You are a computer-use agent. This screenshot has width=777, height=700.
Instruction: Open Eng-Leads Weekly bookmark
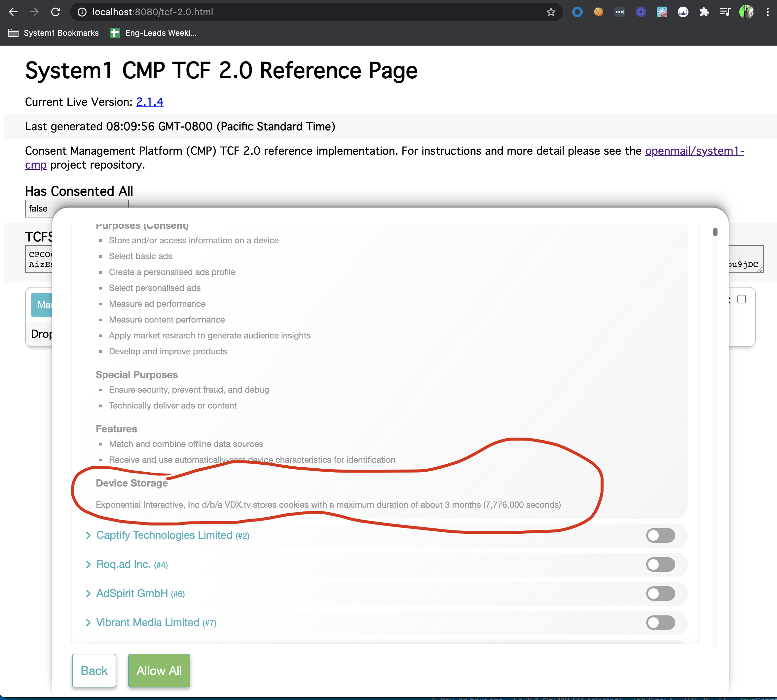(x=153, y=33)
